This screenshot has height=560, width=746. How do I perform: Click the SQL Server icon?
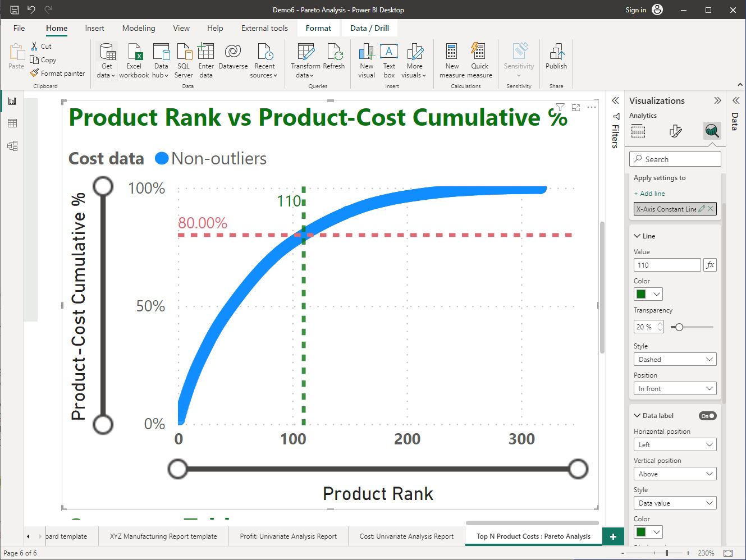tap(184, 52)
